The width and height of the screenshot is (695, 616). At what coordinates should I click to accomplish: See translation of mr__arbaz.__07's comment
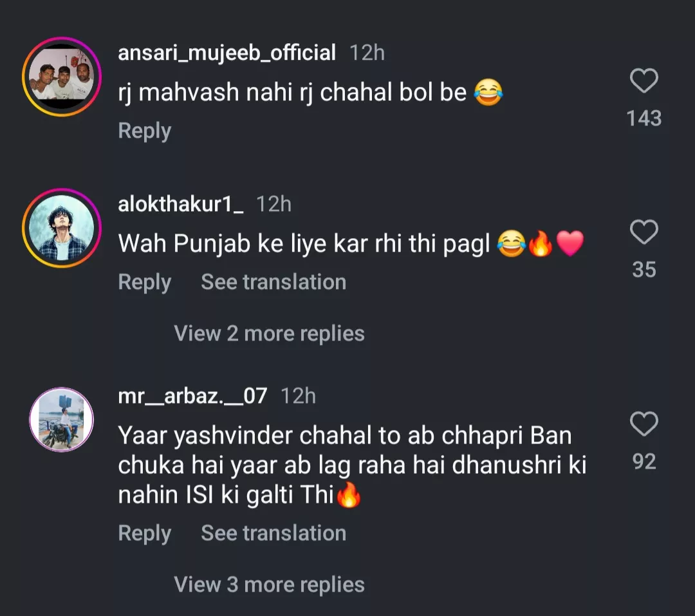coord(273,533)
